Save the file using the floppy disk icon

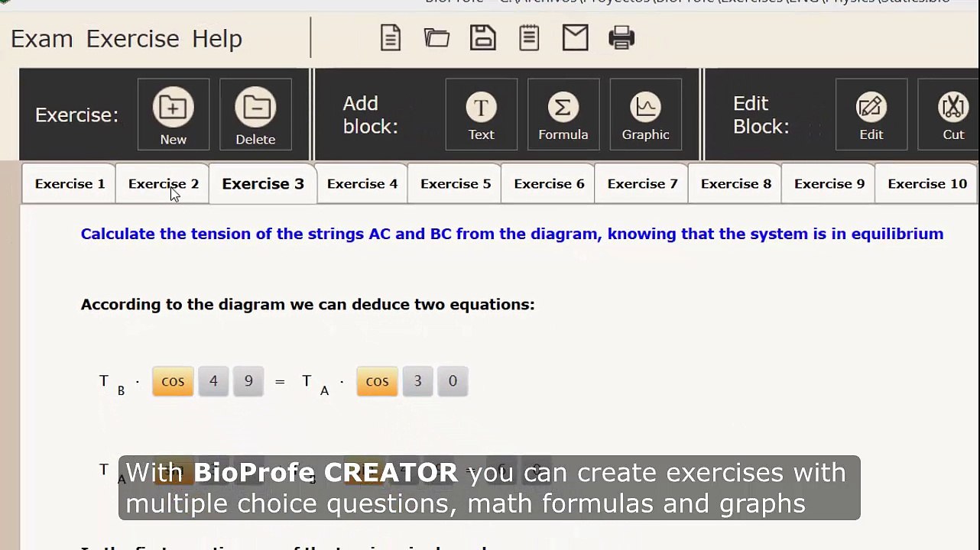click(x=482, y=38)
